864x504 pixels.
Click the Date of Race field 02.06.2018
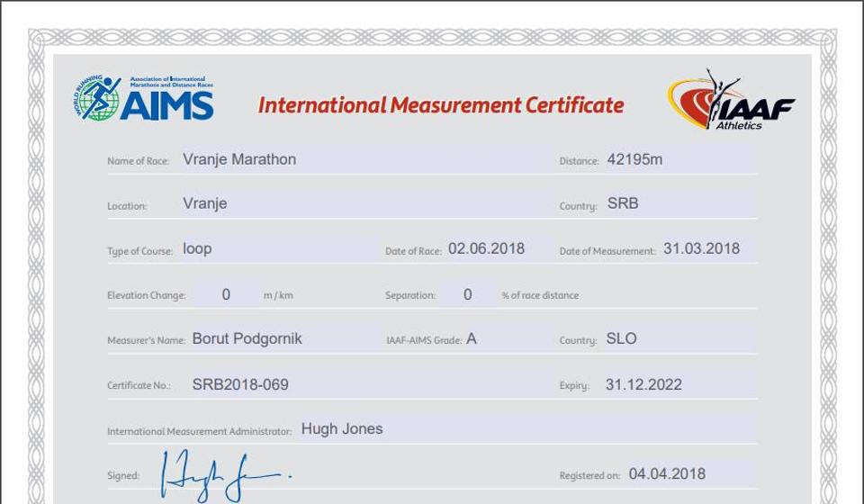click(490, 249)
